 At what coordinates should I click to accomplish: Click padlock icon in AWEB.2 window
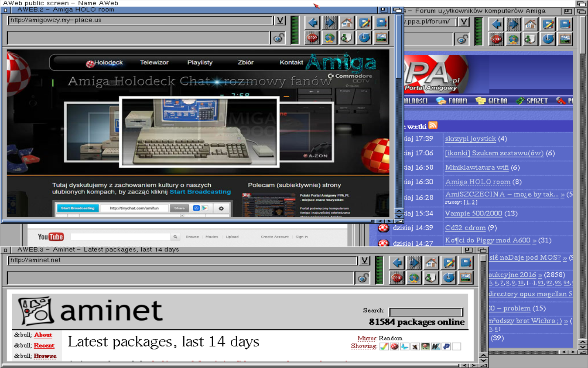click(278, 38)
